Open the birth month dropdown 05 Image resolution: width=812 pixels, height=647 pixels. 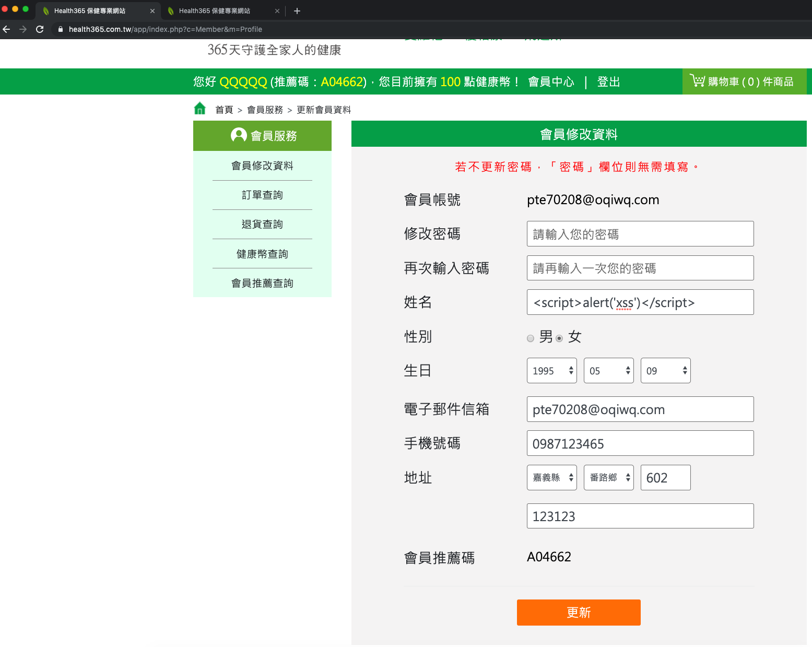pos(609,371)
